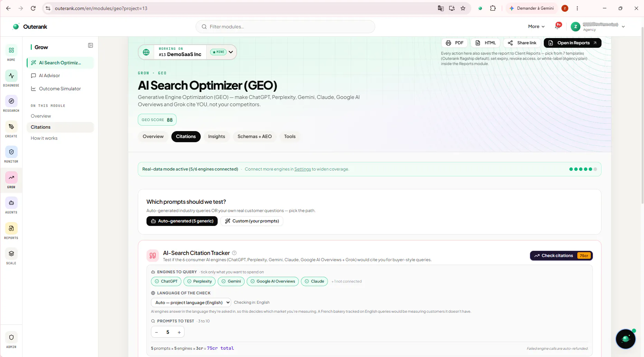Switch to the Citations tab
Screen dimensions: 644x357
[x=186, y=137]
